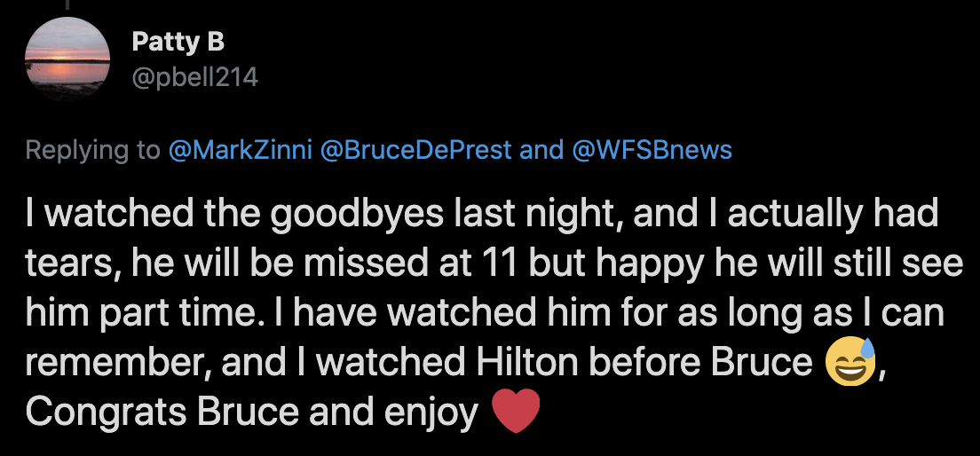Go to the @WFSBnews mention
This screenshot has width=980, height=456.
[652, 150]
